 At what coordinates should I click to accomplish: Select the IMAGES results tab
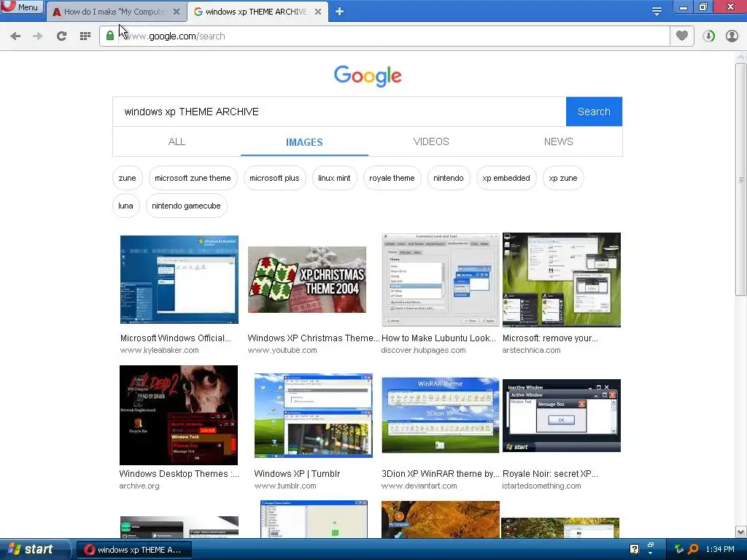coord(304,142)
